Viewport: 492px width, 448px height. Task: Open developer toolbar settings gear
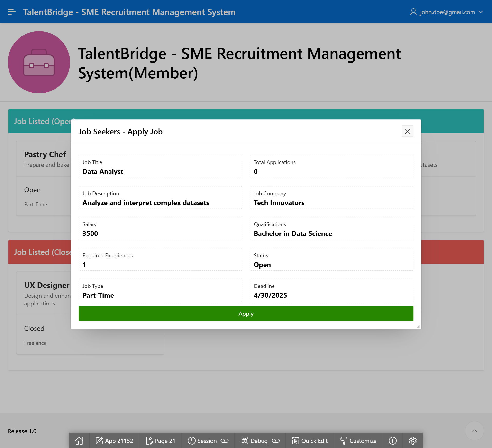[x=413, y=441]
